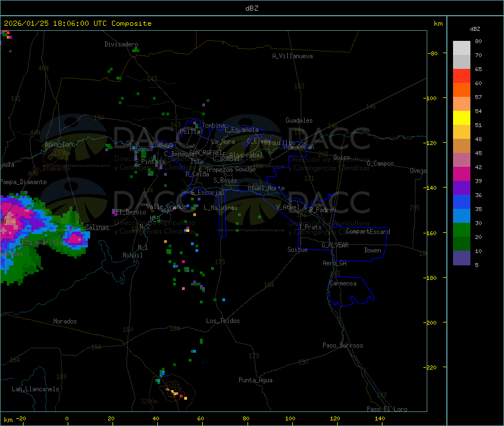This screenshot has width=504, height=426.
Task: Click the green 20 dBZ legend swatch
Action: point(461,230)
